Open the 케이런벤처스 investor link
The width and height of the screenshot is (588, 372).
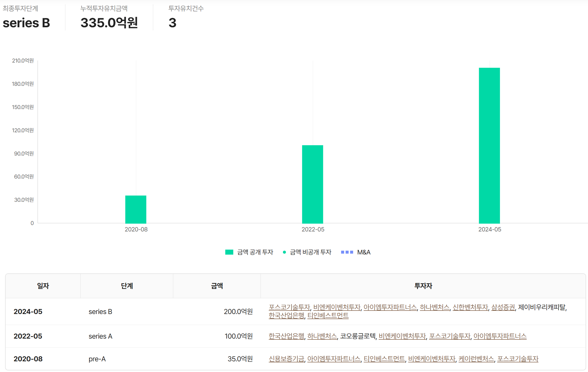(x=476, y=359)
